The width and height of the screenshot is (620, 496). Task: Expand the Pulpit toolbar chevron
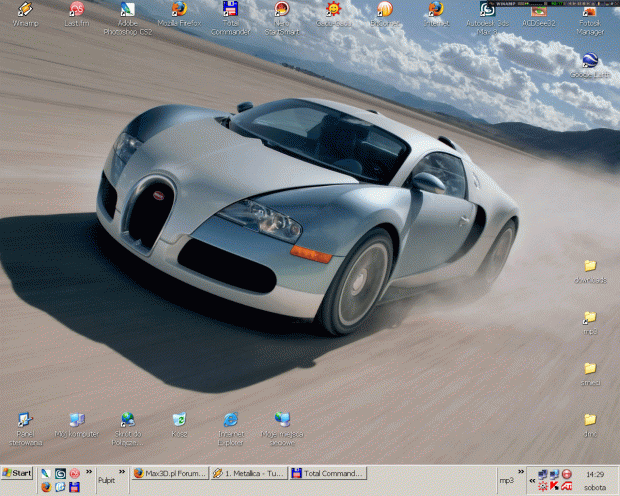click(123, 473)
